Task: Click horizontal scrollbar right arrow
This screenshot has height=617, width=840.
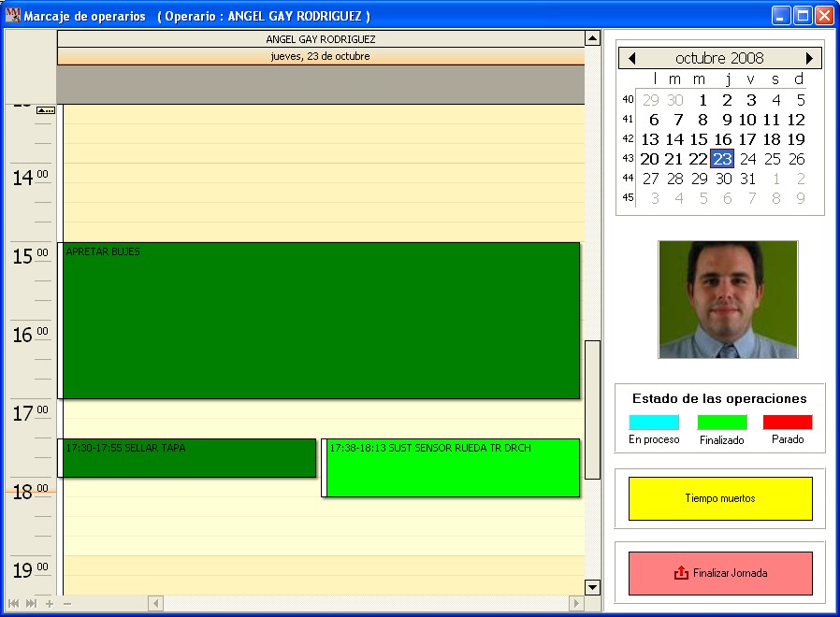Action: [576, 604]
